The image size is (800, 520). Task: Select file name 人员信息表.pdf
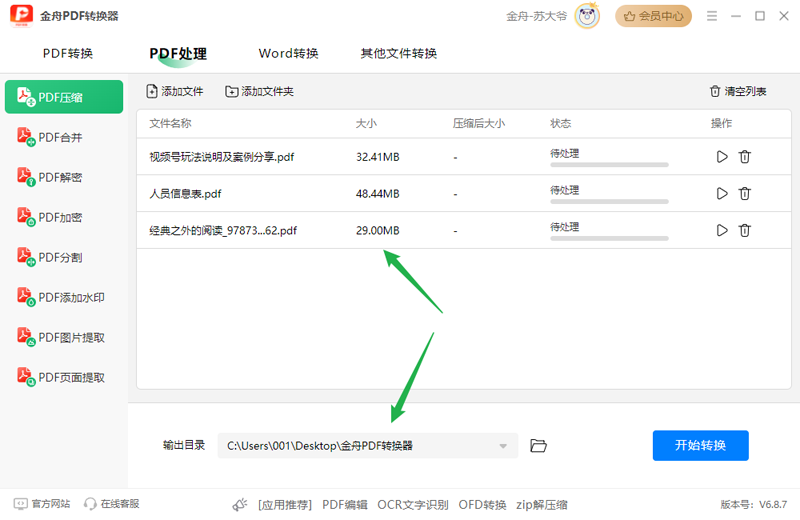(185, 194)
